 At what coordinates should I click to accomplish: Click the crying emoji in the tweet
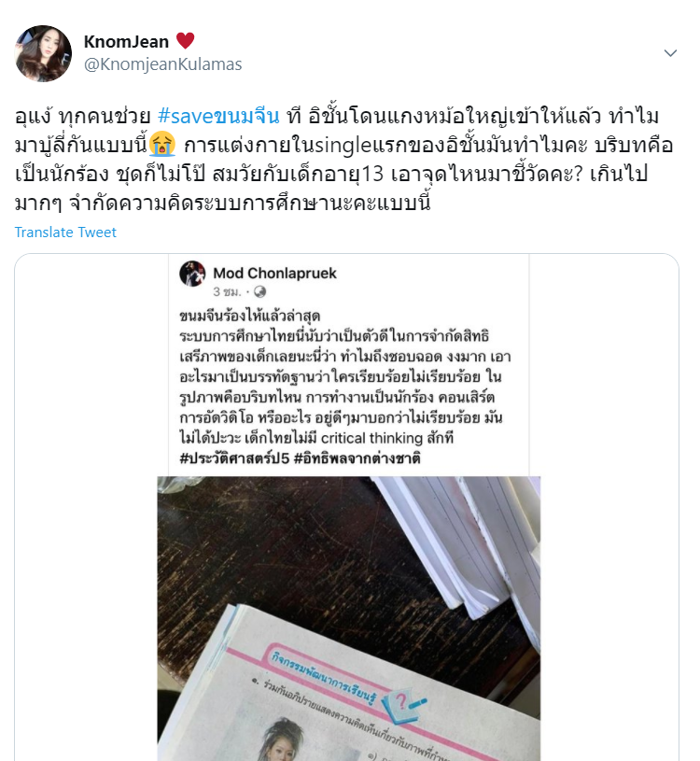pos(162,145)
